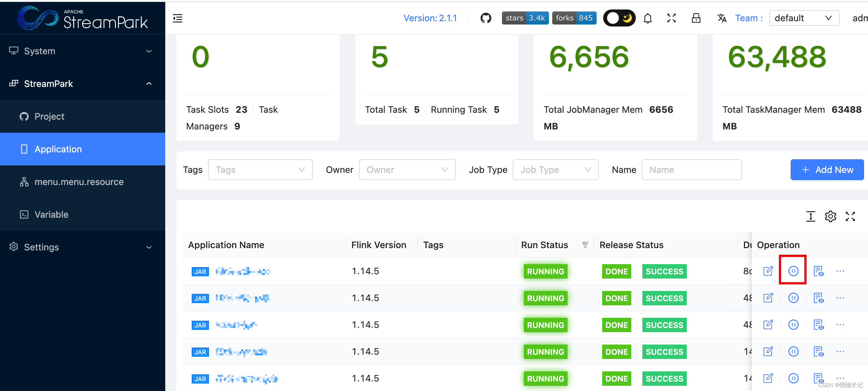Collapse the left sidebar with the menu icon
Screen dimensions: 868x391
(x=178, y=18)
